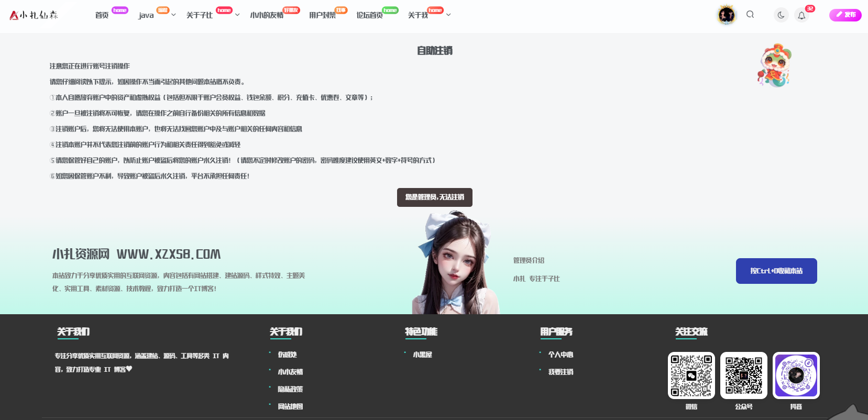Click the 公众号 QR code image

coord(744,375)
